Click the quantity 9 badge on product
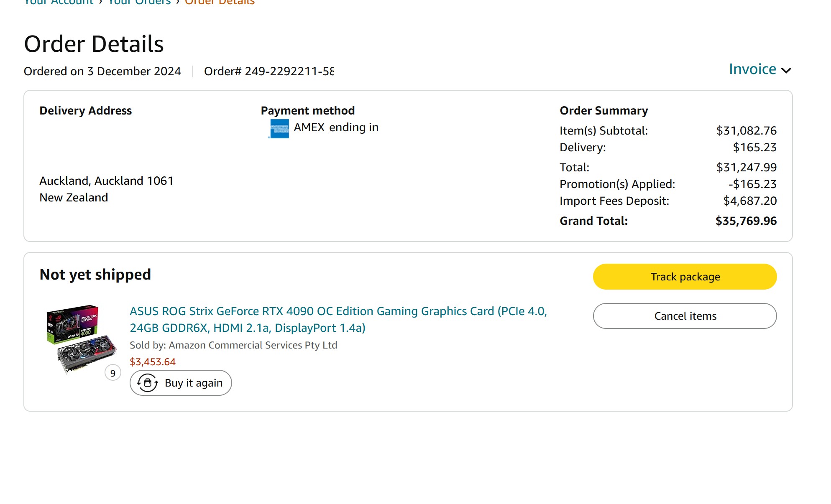 coord(113,373)
